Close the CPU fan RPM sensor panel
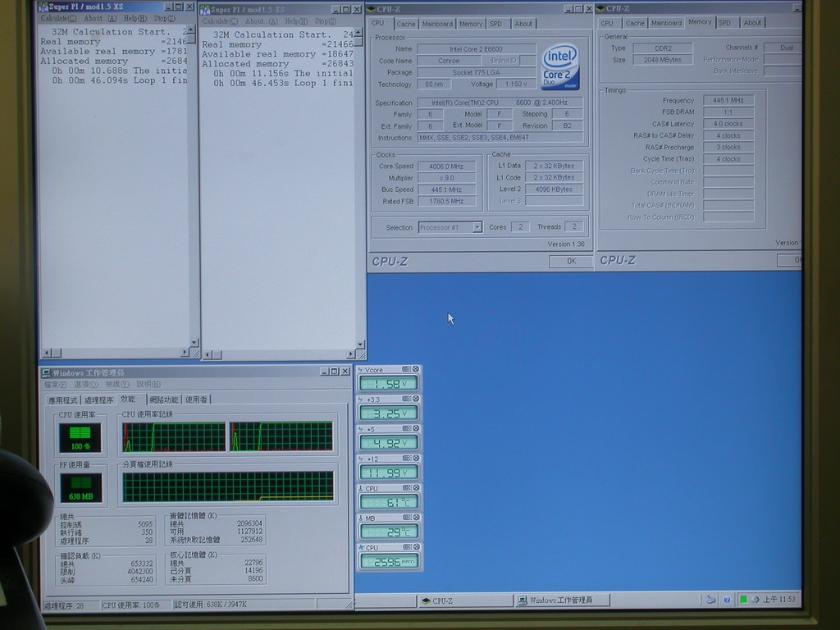The height and width of the screenshot is (630, 840). 416,547
